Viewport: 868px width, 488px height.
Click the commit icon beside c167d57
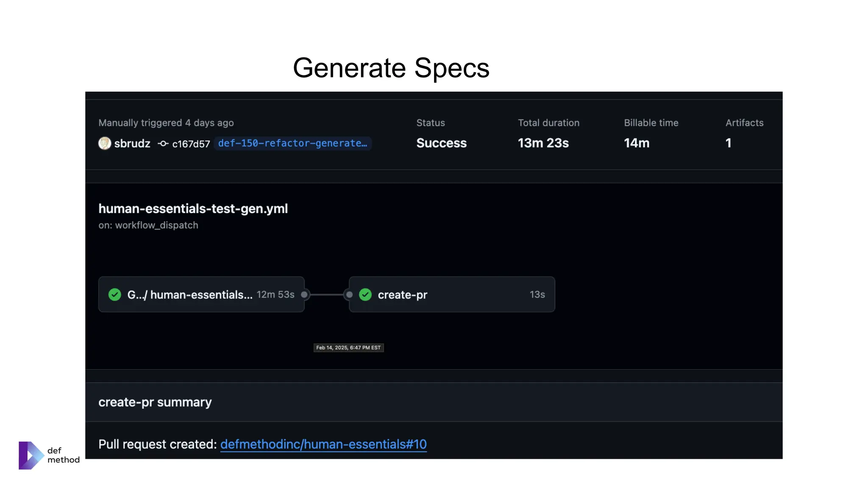click(163, 144)
